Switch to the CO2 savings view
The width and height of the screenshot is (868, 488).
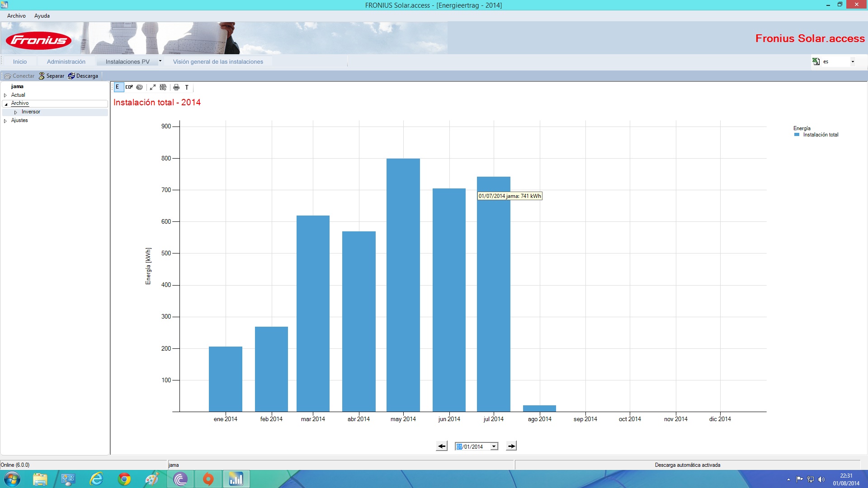tap(129, 87)
